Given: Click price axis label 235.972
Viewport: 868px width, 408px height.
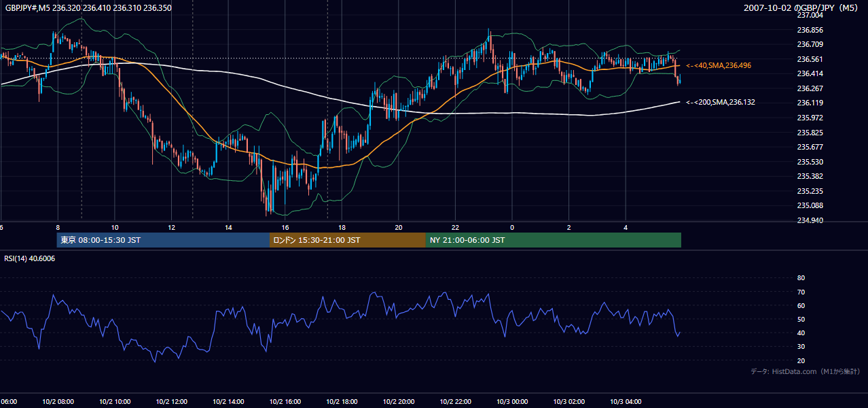Looking at the screenshot, I should [x=810, y=118].
